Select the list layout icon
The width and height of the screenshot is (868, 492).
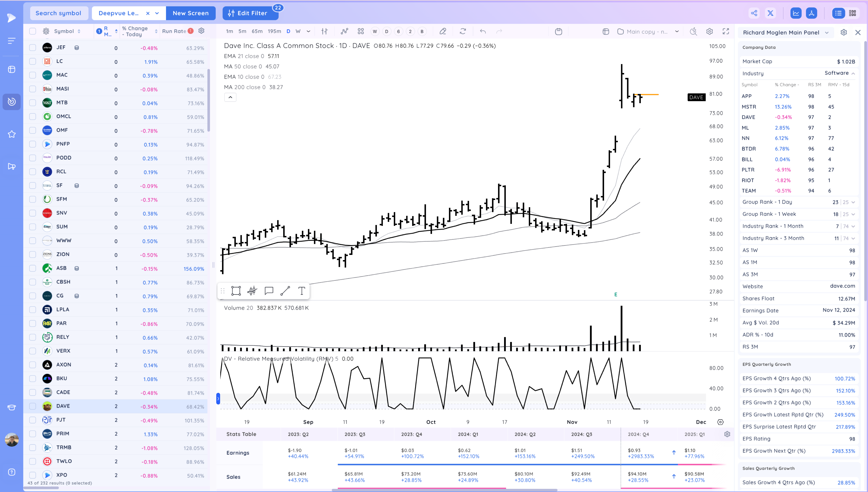coord(838,13)
